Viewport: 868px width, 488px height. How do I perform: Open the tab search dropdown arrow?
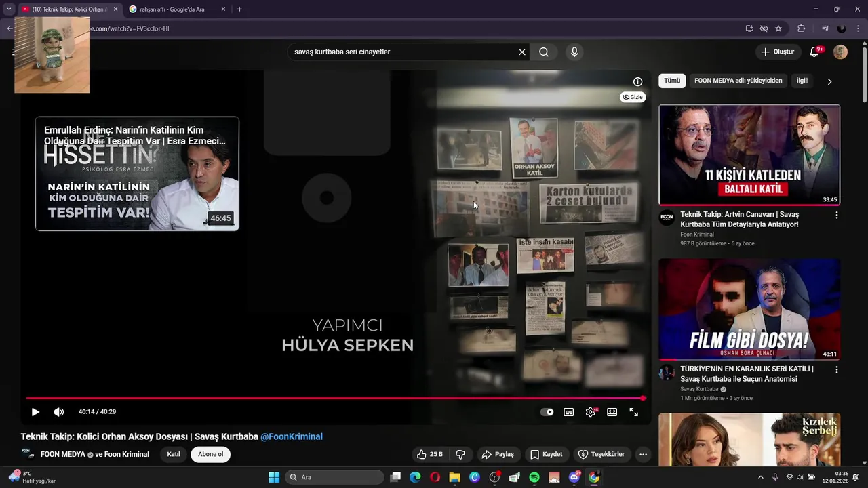9,9
